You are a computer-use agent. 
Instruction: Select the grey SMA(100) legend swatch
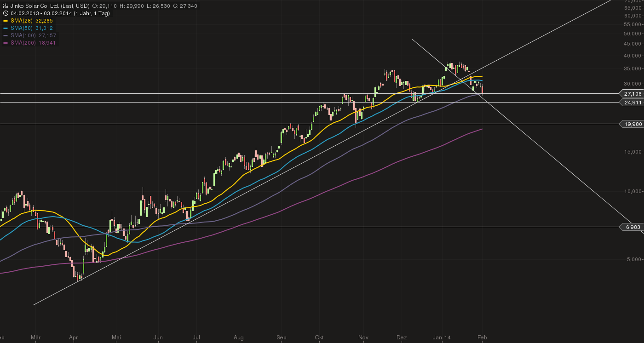coord(6,35)
